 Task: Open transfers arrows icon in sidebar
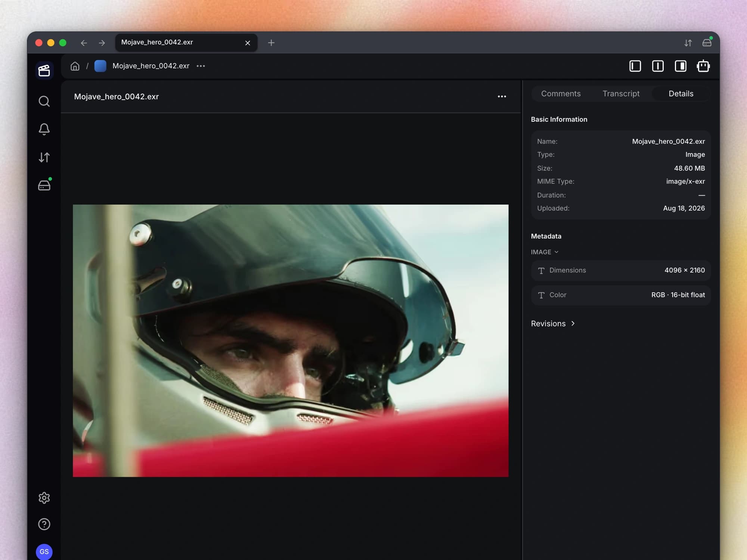point(44,157)
